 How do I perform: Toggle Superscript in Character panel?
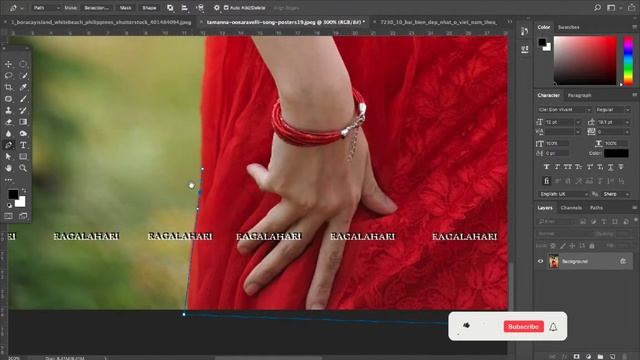[589, 167]
